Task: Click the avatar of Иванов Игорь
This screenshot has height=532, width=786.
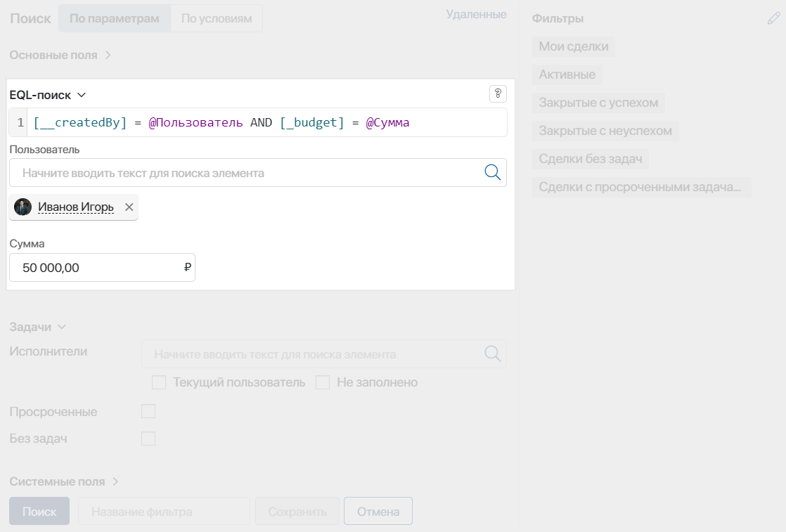Action: tap(22, 207)
